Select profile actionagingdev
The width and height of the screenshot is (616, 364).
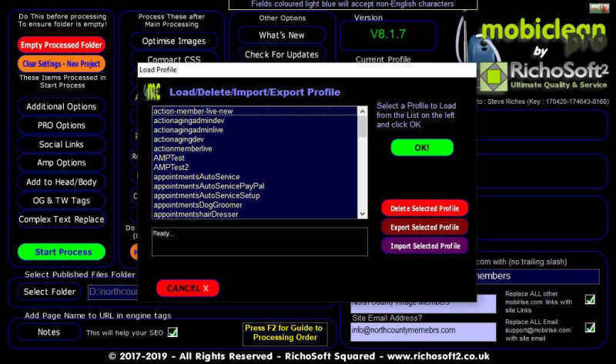pos(255,139)
